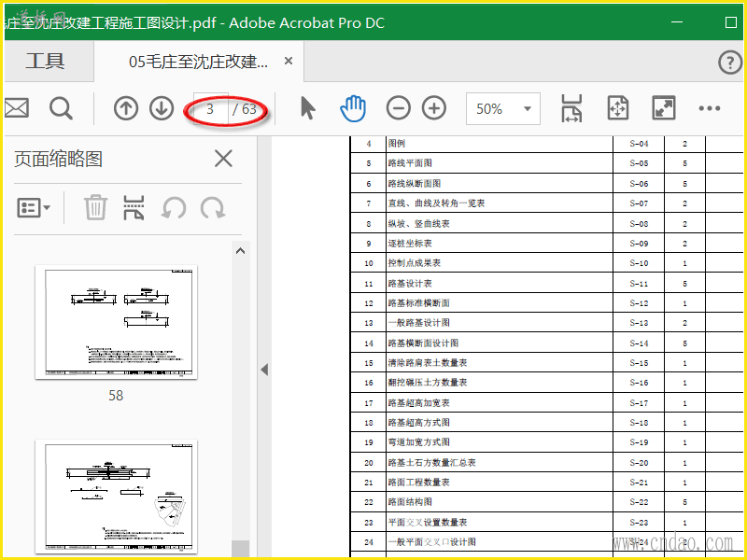Select the arrow selection tool

pos(308,108)
